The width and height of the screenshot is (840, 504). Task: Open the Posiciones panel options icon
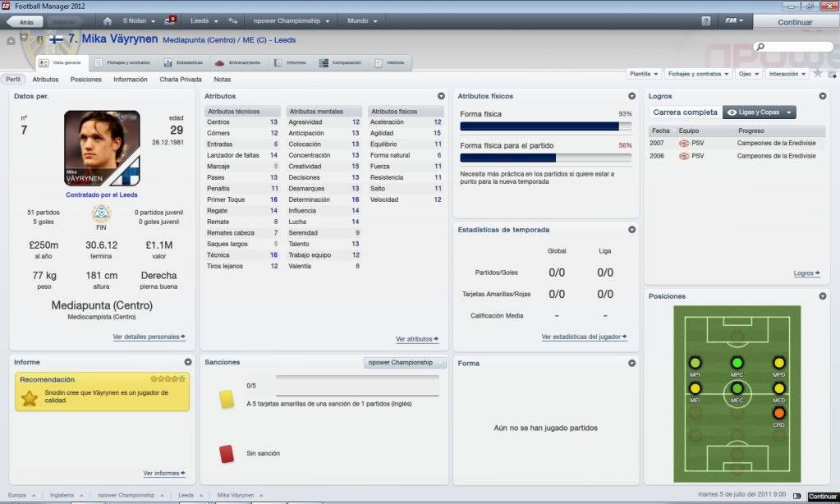click(x=822, y=296)
